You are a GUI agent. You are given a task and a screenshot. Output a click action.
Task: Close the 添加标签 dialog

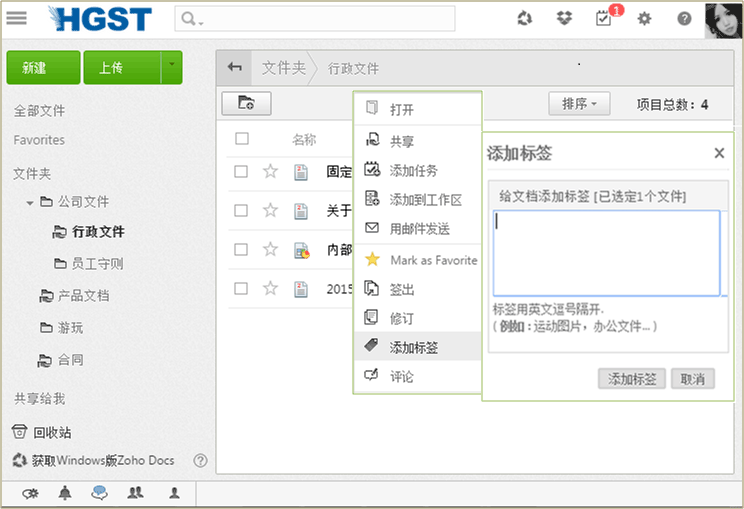tap(719, 153)
